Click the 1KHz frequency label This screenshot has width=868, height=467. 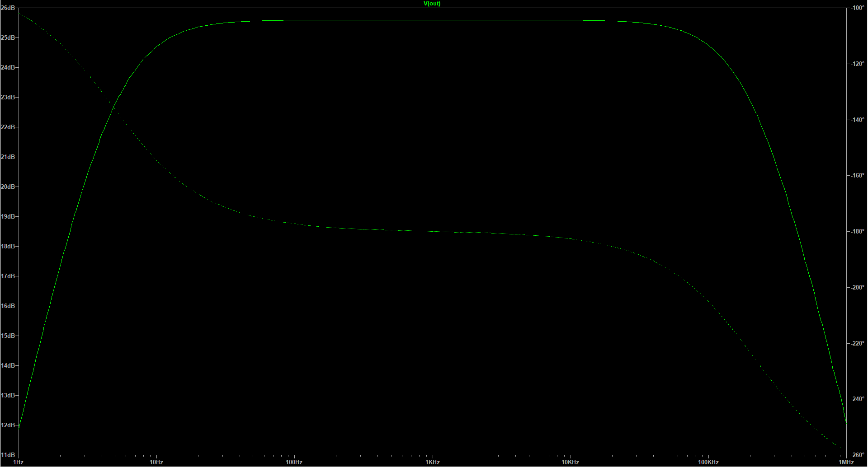point(433,462)
